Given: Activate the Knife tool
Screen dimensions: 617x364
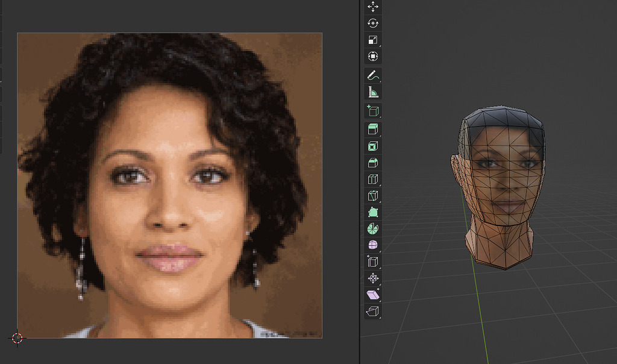Looking at the screenshot, I should pos(373,195).
